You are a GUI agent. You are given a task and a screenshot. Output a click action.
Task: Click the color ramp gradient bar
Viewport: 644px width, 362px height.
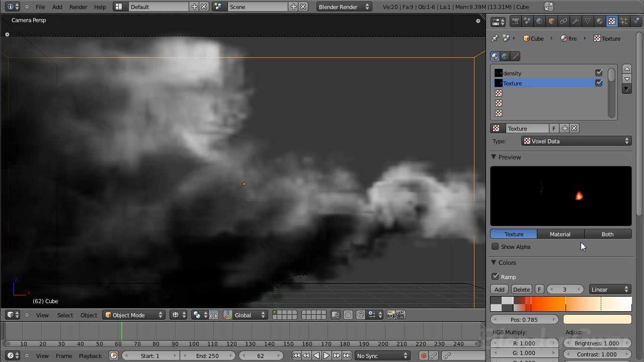[x=561, y=304]
